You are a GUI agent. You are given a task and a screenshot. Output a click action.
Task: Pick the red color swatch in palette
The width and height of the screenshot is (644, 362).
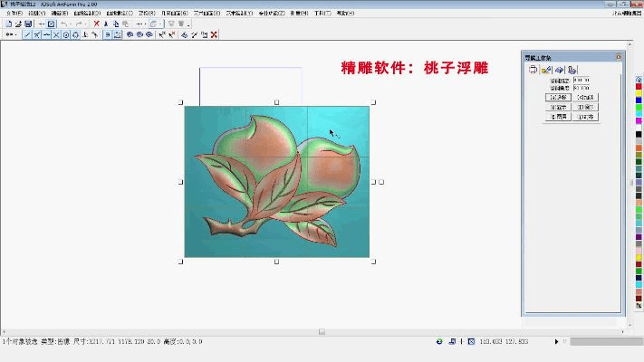(x=639, y=86)
